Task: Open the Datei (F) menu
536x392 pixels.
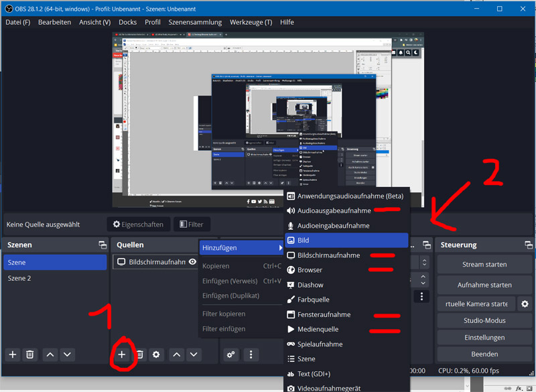Action: [18, 22]
